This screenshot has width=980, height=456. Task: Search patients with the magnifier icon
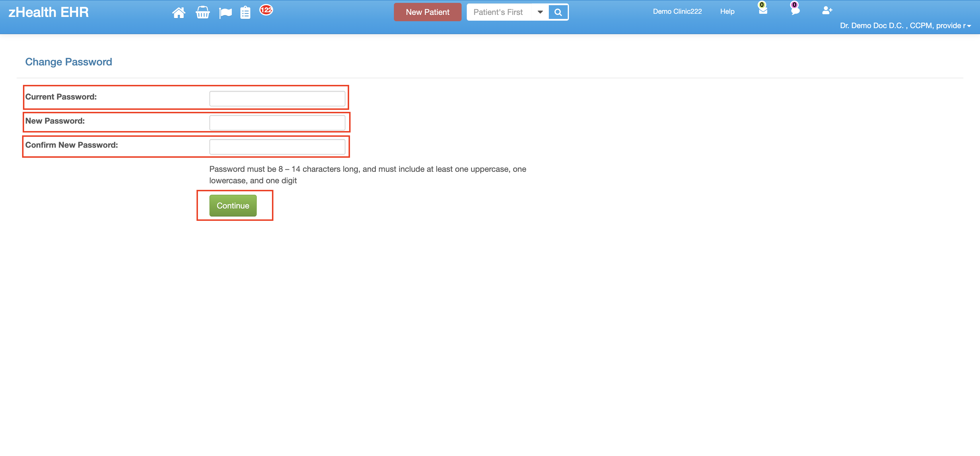point(558,12)
